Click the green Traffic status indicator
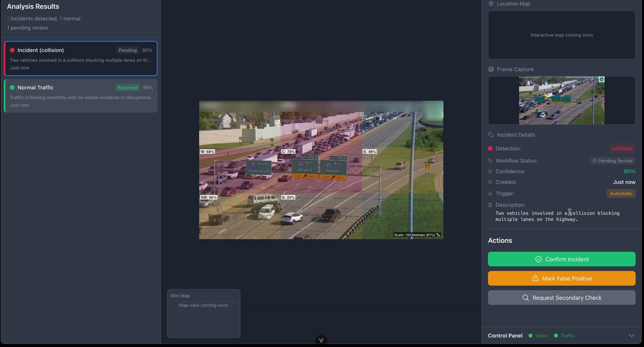644x347 pixels. pos(556,335)
